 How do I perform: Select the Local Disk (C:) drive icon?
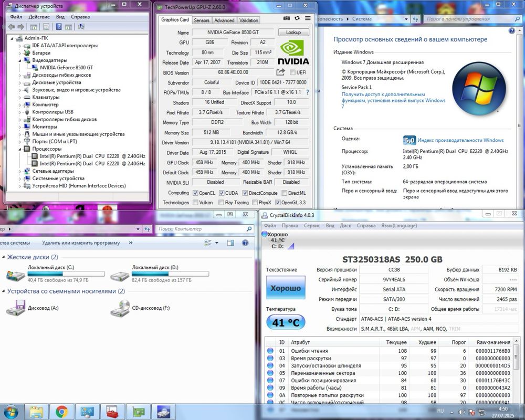pos(16,275)
